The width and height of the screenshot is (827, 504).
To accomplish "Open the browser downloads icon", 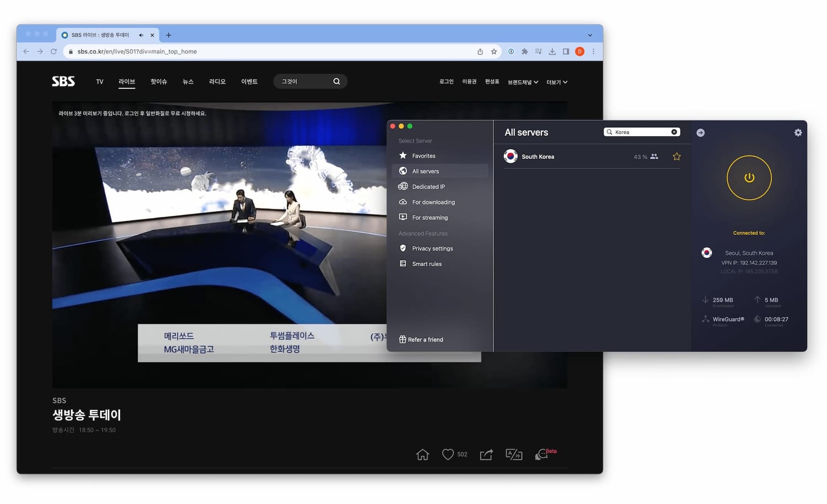I will tap(552, 51).
